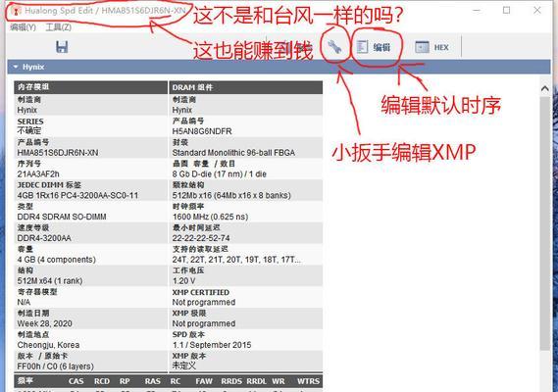Click the HEX window icon
Image resolution: width=558 pixels, height=392 pixels.
pyautogui.click(x=422, y=47)
